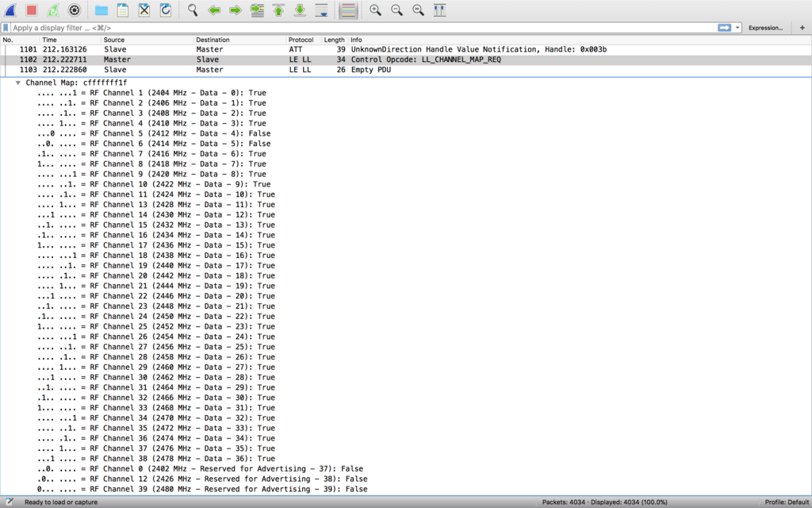Image resolution: width=812 pixels, height=508 pixels.
Task: Sort packets by Length column
Action: pyautogui.click(x=334, y=40)
